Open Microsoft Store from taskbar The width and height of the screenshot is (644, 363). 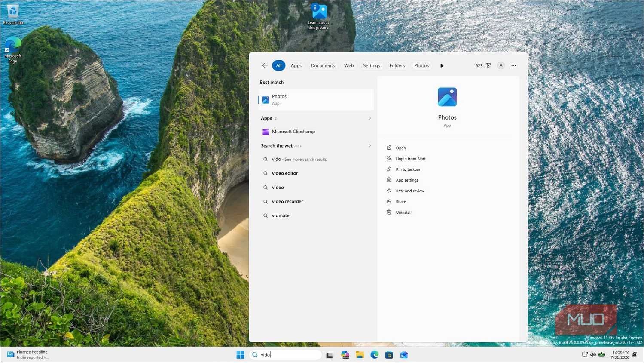pos(389,355)
